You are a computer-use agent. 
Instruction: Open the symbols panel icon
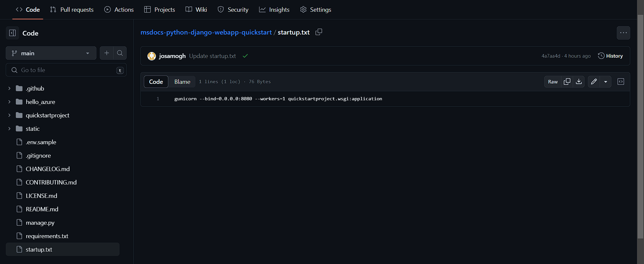click(621, 82)
